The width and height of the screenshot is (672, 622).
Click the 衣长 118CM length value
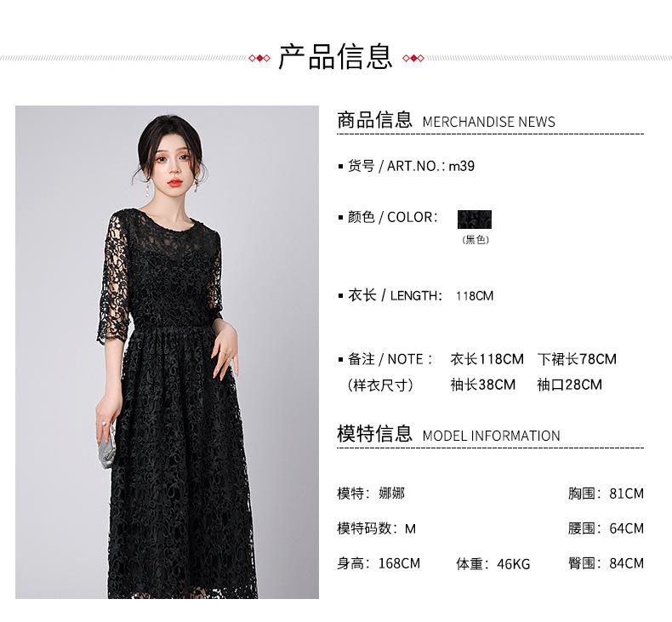coord(475,296)
